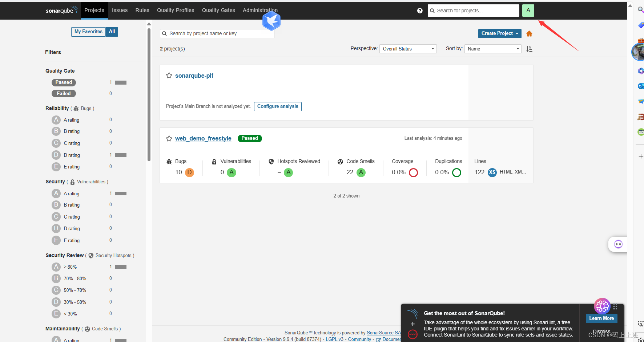Viewport: 644px width, 342px height.
Task: Open the user account avatar A
Action: pyautogui.click(x=528, y=11)
